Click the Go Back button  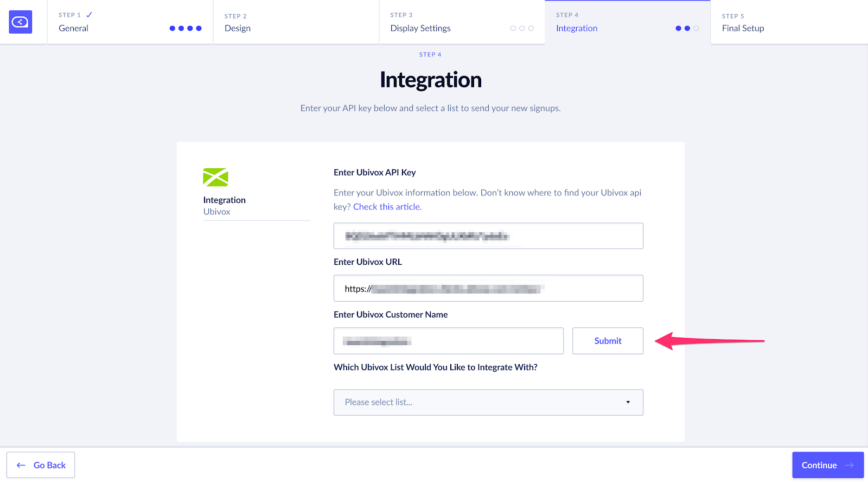[x=41, y=465]
